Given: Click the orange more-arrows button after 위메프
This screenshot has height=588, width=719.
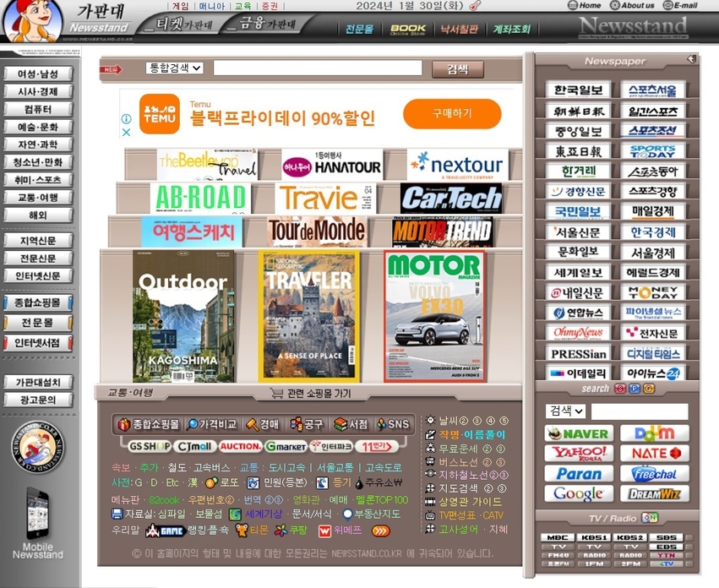Looking at the screenshot, I should (x=381, y=531).
